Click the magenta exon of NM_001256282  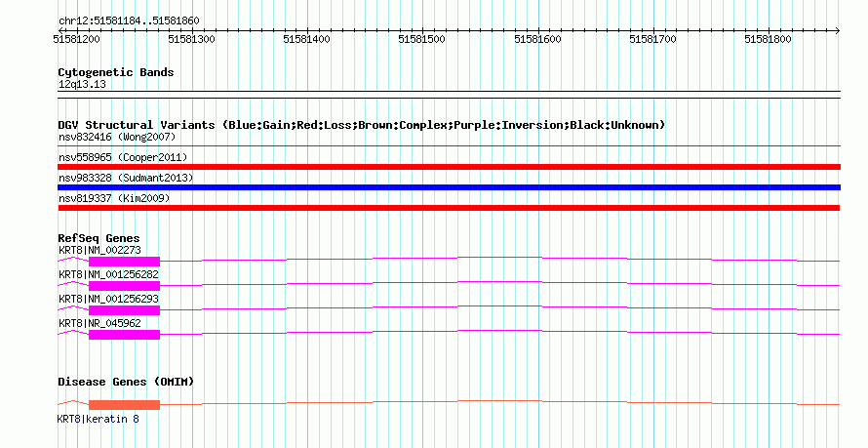pyautogui.click(x=124, y=286)
